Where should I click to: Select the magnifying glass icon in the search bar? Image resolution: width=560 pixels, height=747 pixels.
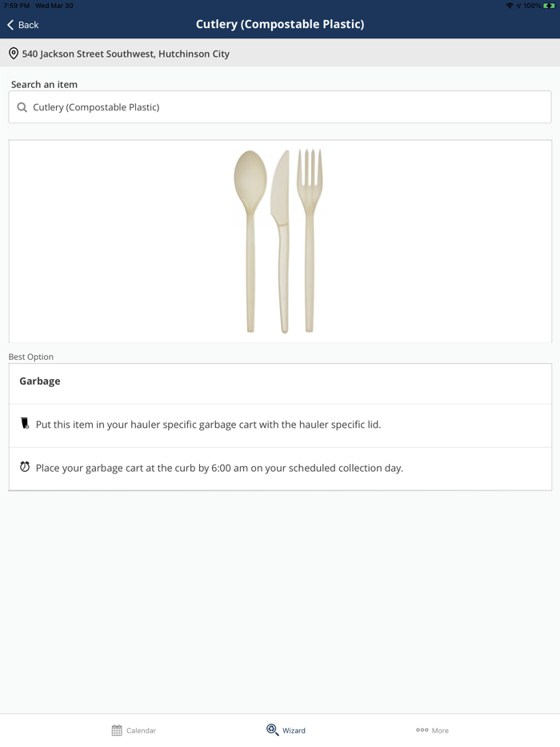22,106
